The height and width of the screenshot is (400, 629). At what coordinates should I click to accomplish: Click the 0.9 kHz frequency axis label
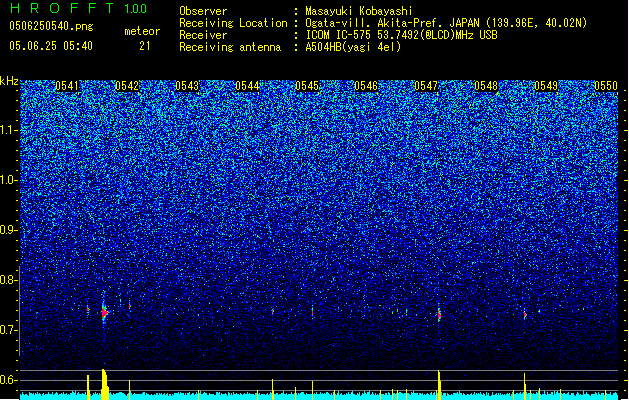pyautogui.click(x=8, y=230)
